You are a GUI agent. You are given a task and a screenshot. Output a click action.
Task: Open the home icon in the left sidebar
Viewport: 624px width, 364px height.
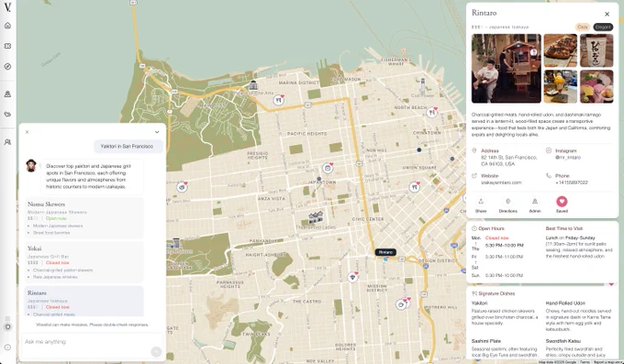click(7, 26)
